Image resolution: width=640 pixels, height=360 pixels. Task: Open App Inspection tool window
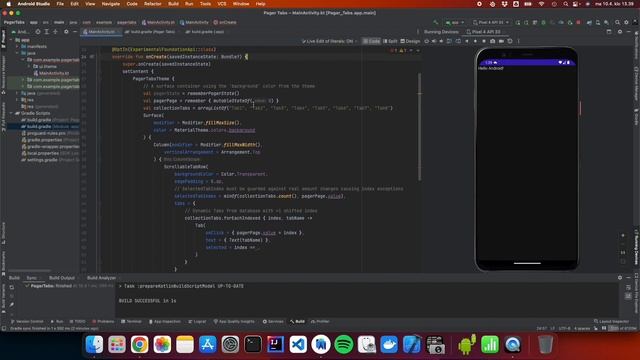point(165,322)
